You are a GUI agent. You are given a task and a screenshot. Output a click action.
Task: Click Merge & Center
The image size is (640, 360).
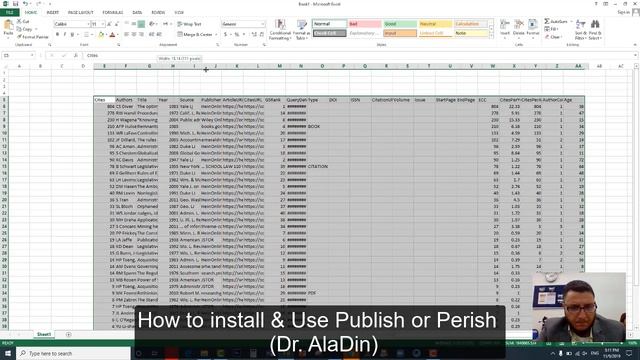[x=196, y=34]
